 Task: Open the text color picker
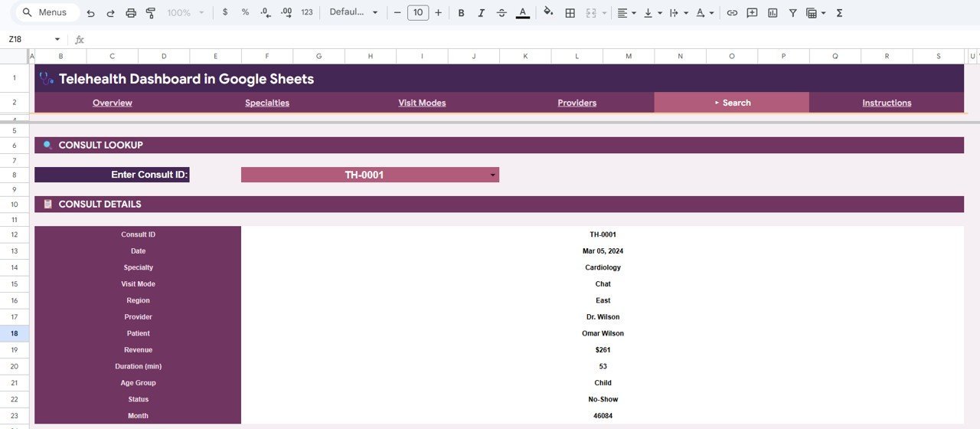[x=522, y=13]
